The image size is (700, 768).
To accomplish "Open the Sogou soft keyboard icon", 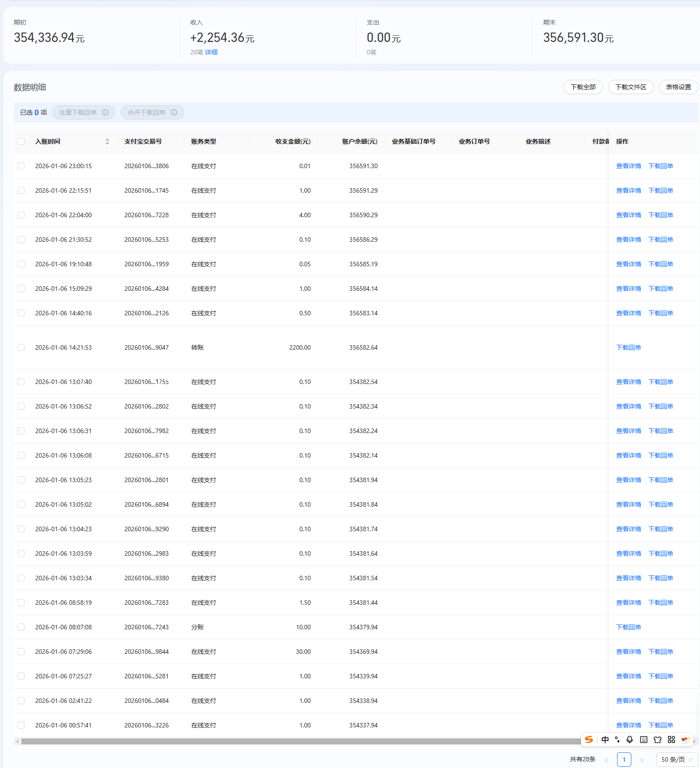I will point(643,739).
